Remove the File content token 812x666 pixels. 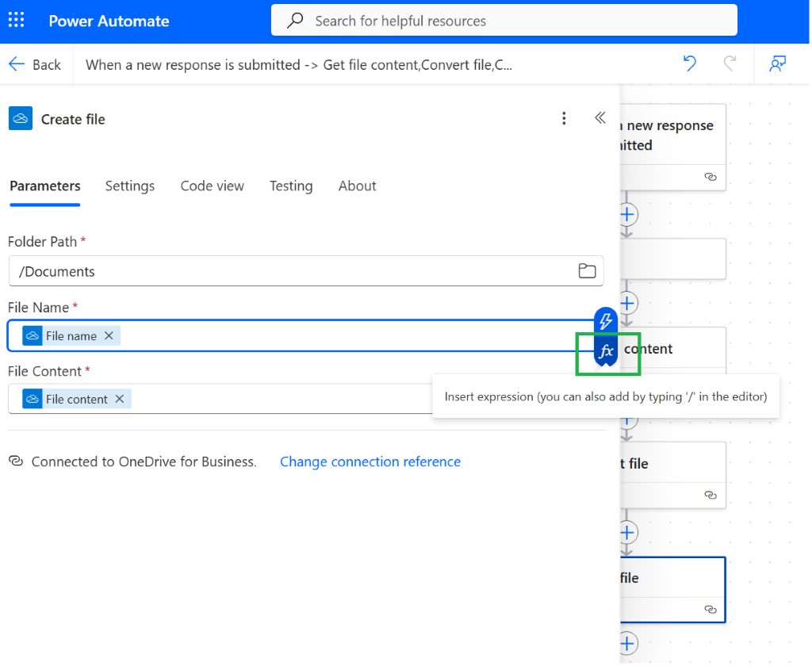pos(120,400)
